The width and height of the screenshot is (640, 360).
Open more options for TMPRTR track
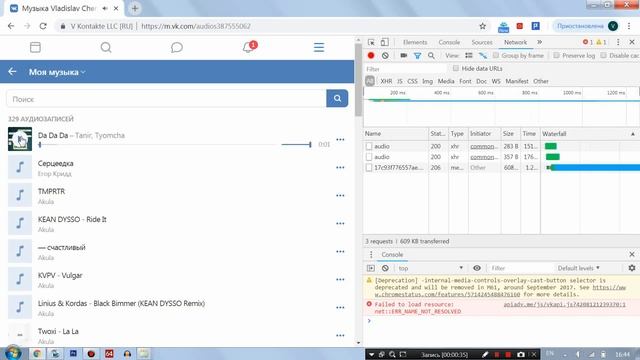click(x=340, y=196)
